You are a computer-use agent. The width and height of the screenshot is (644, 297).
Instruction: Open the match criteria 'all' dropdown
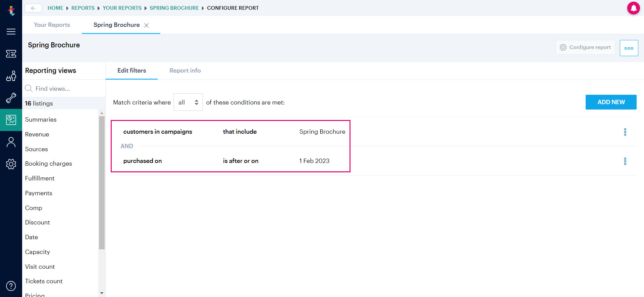[188, 102]
